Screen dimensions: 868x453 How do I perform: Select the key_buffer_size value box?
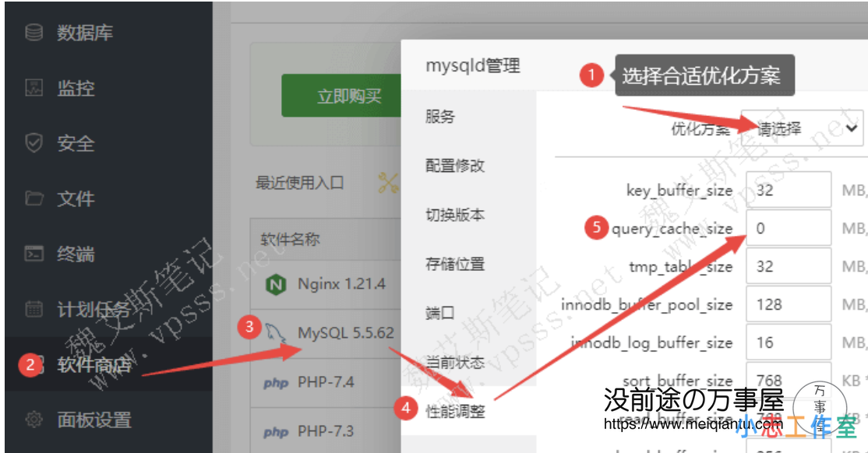pos(787,190)
